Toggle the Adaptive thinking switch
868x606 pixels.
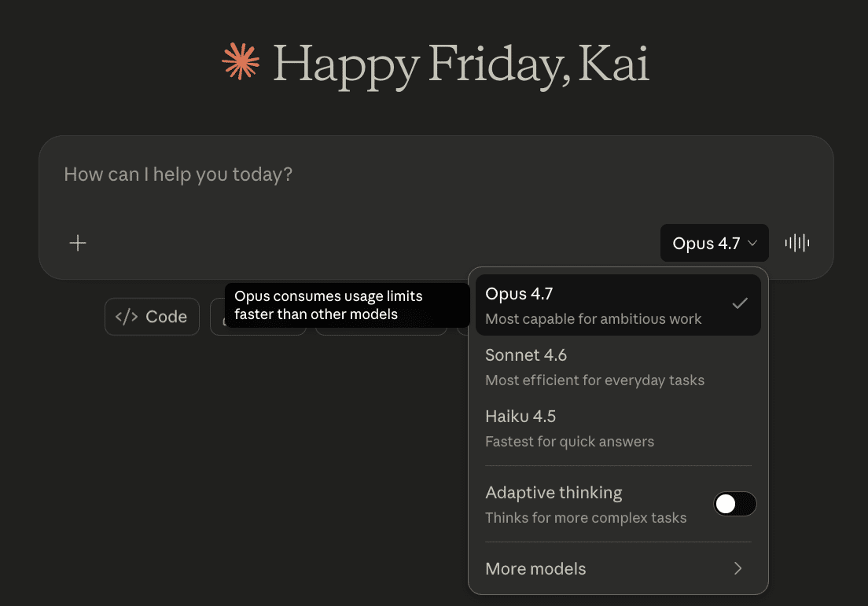pyautogui.click(x=734, y=504)
